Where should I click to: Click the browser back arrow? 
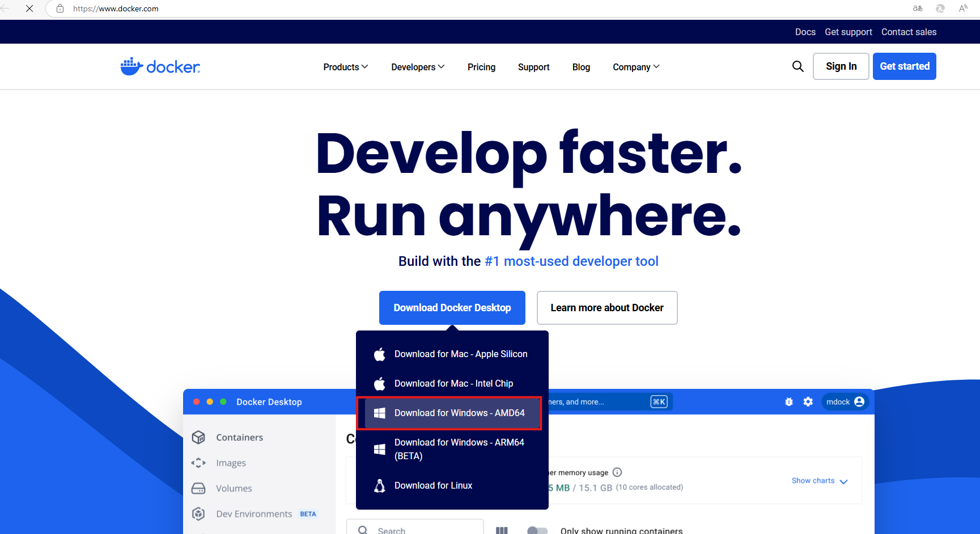[5, 9]
